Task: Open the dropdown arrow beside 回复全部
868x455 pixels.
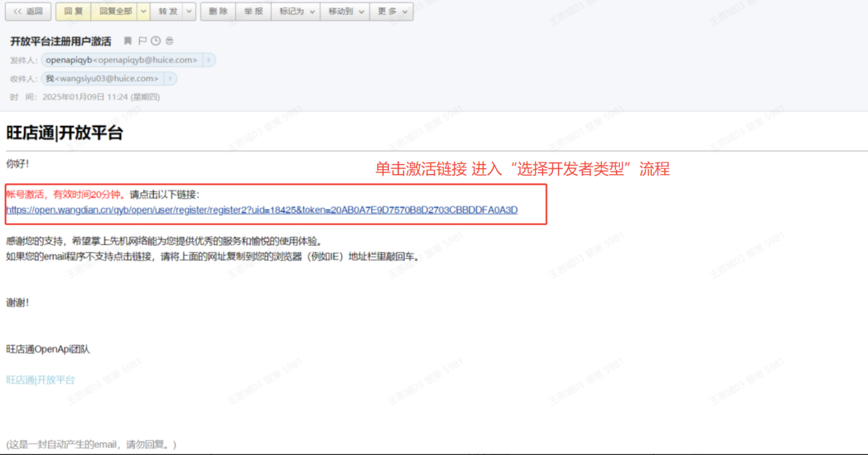Action: 144,11
